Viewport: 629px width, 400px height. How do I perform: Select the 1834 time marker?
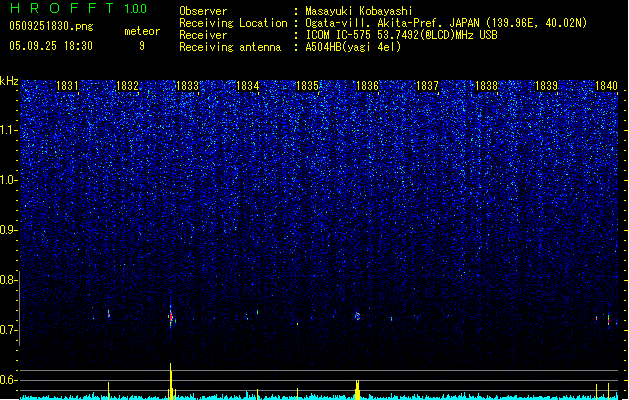(x=248, y=85)
